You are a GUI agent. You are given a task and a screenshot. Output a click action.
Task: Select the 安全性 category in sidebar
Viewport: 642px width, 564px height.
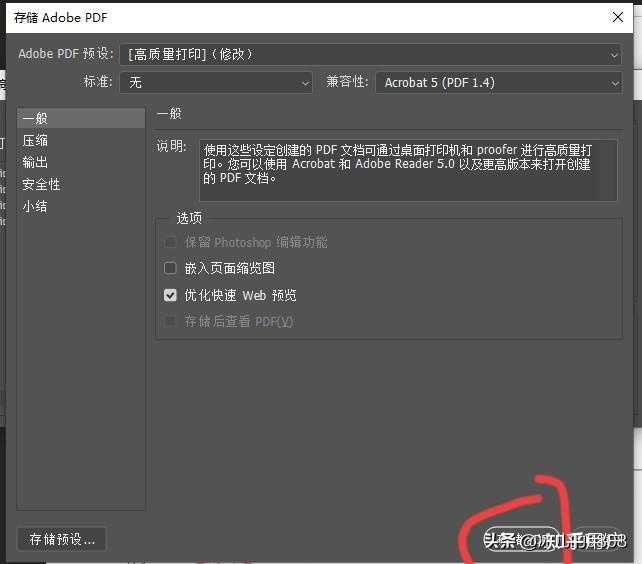(x=81, y=184)
